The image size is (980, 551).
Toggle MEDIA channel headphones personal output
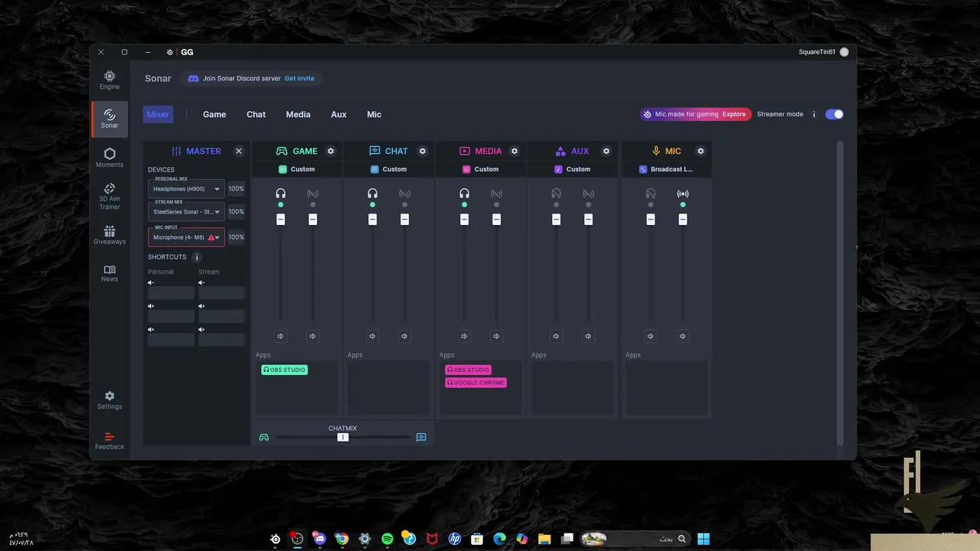tap(464, 194)
